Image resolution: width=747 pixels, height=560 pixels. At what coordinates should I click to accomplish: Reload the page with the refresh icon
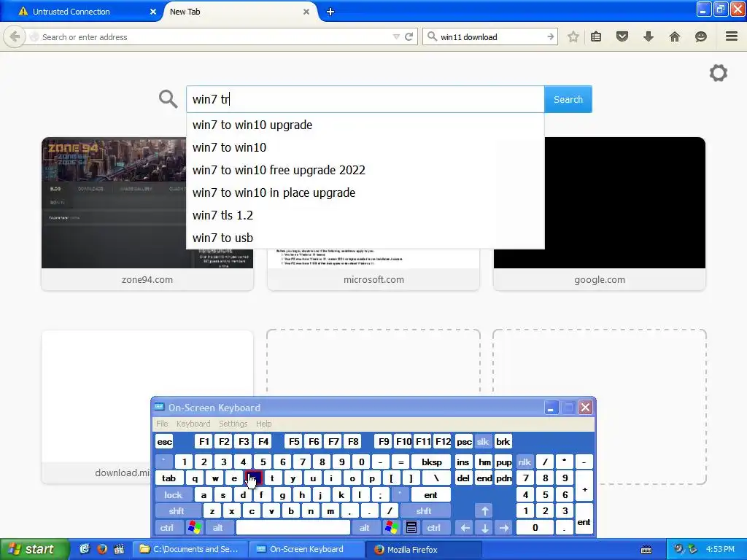pos(409,36)
